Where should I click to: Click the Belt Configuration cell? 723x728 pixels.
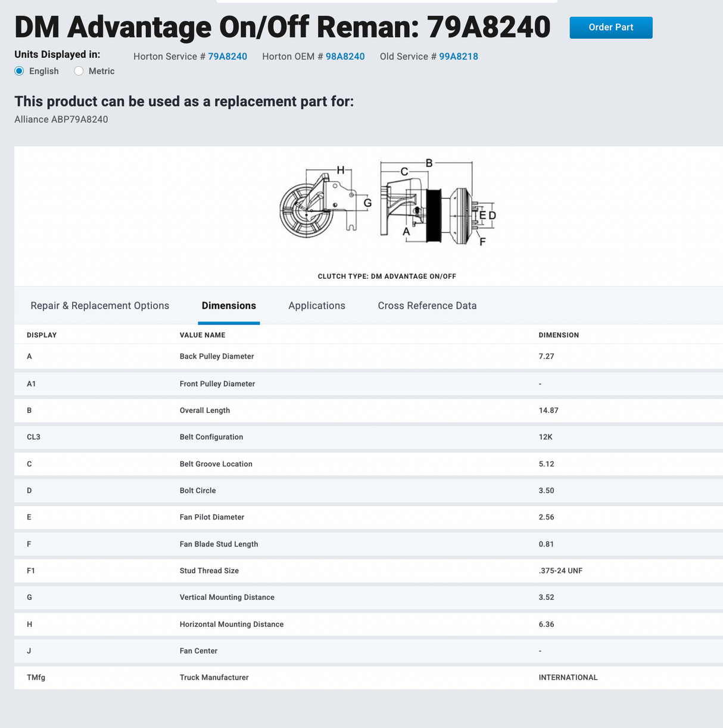(x=211, y=437)
